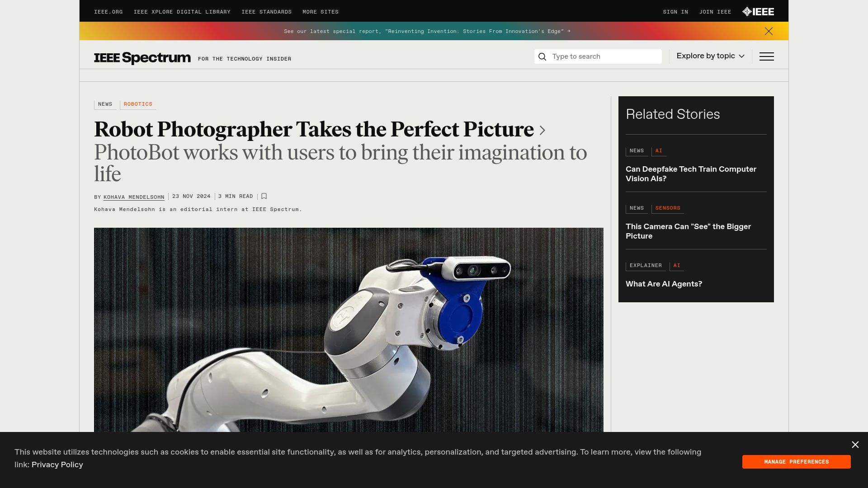The height and width of the screenshot is (488, 868).
Task: Expand Explore by topic dropdown
Action: pos(710,56)
